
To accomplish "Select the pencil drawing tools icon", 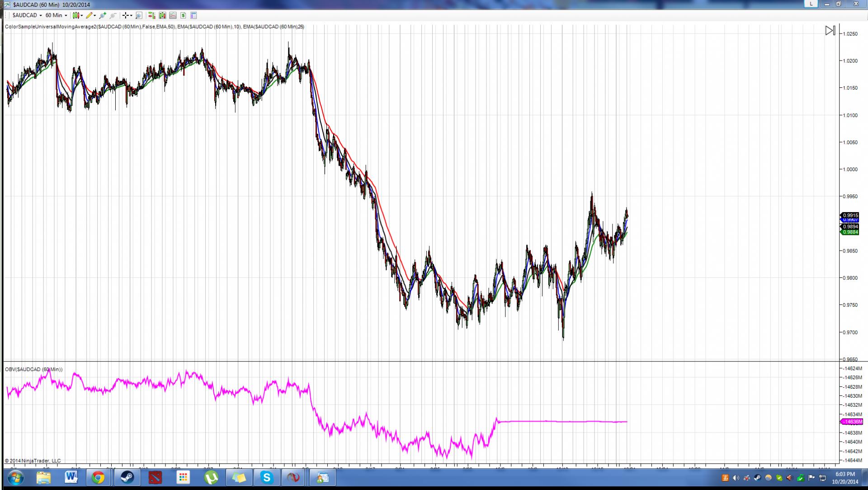I will (90, 15).
